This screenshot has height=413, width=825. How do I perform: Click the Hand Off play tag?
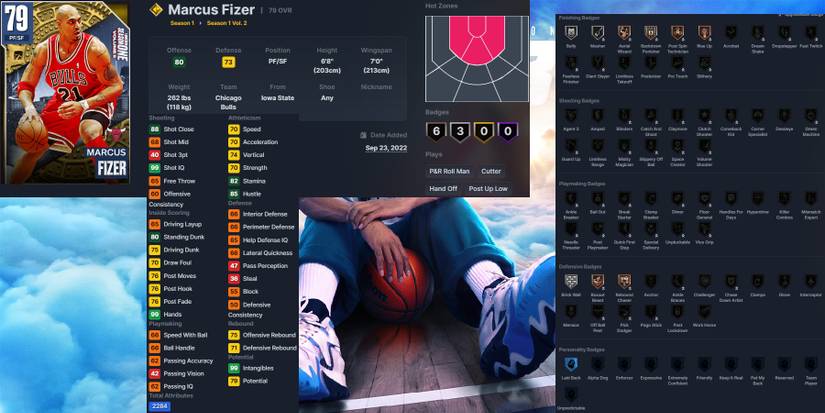[443, 188]
